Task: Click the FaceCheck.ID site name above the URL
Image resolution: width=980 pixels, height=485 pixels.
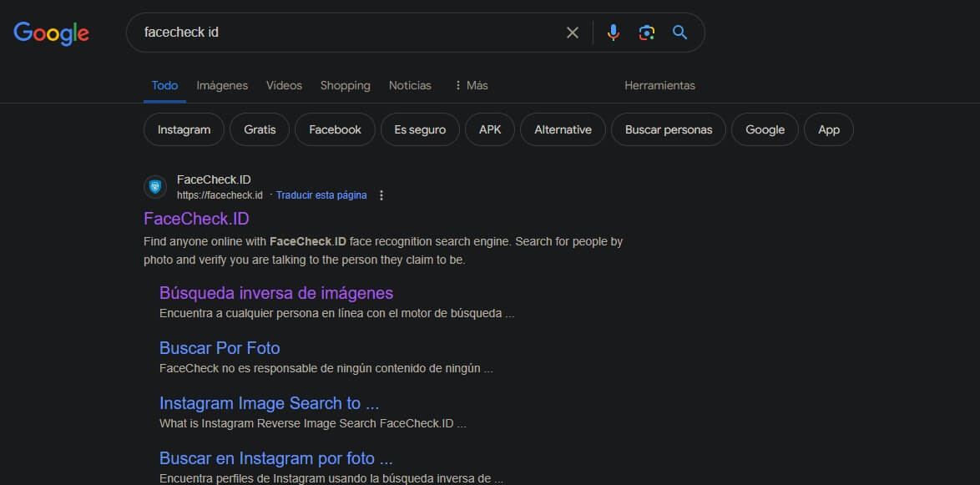Action: click(x=214, y=180)
